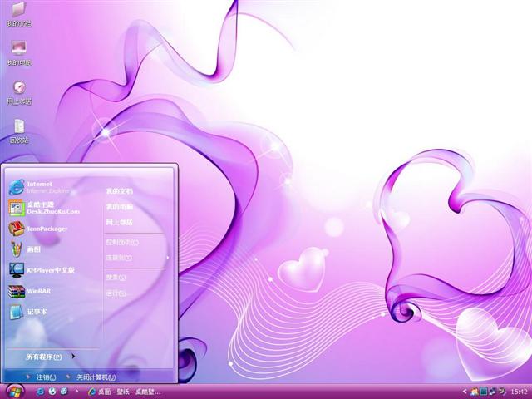Screen dimensions: 532x399
Task: Launch IconPackager from the Start menu
Action: [x=47, y=229]
